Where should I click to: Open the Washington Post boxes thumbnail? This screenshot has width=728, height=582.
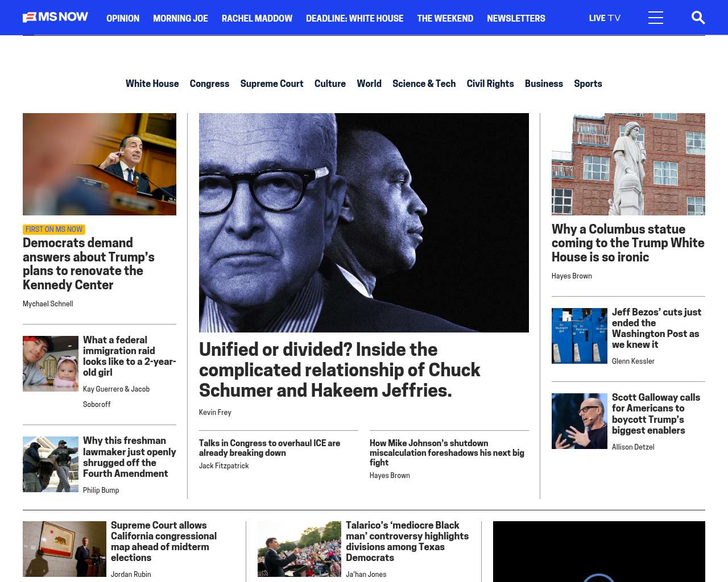[580, 336]
